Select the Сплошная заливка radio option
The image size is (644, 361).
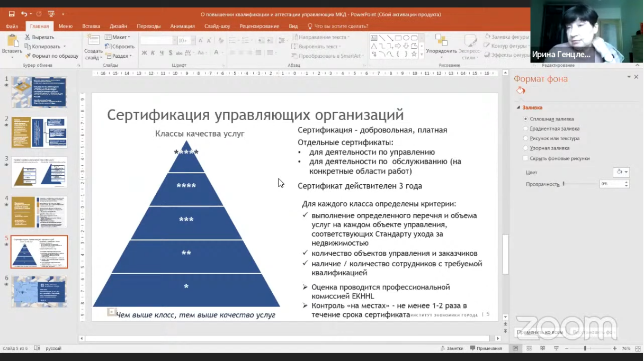tap(525, 119)
